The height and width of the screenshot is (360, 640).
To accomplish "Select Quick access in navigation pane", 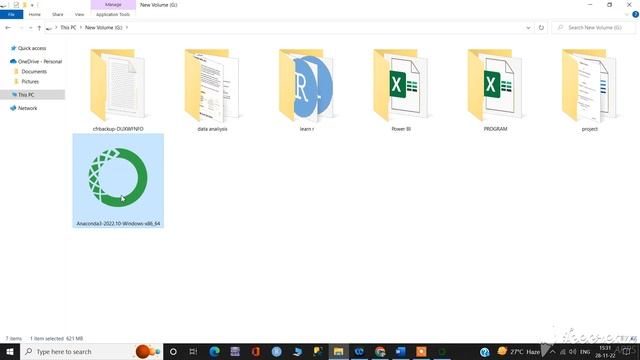I will coord(32,48).
